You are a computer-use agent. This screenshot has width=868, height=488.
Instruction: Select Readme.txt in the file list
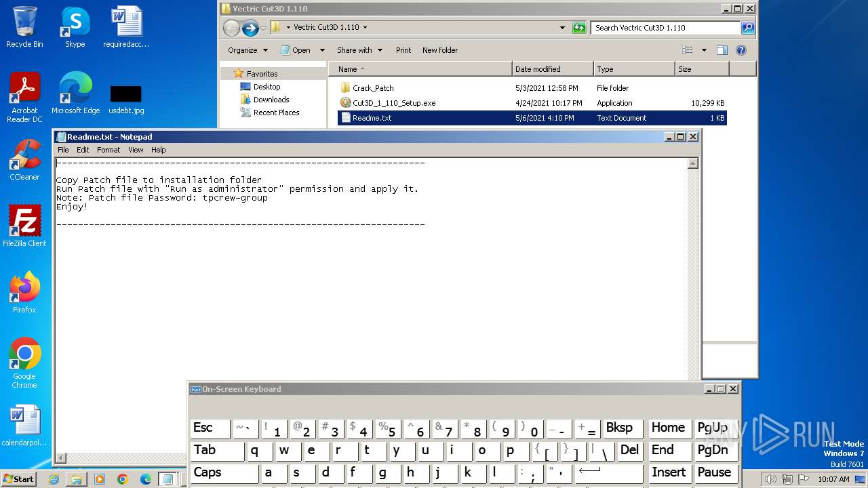click(x=532, y=118)
